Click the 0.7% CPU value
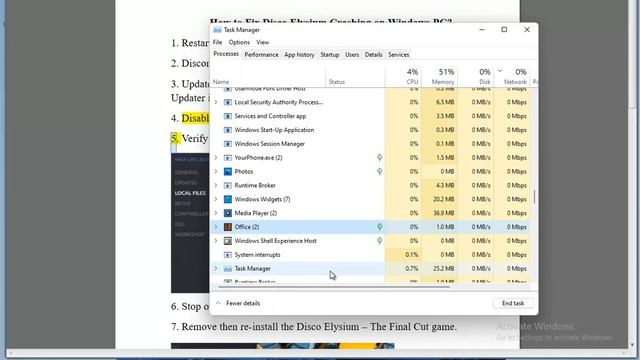The image size is (640, 360). tap(411, 269)
